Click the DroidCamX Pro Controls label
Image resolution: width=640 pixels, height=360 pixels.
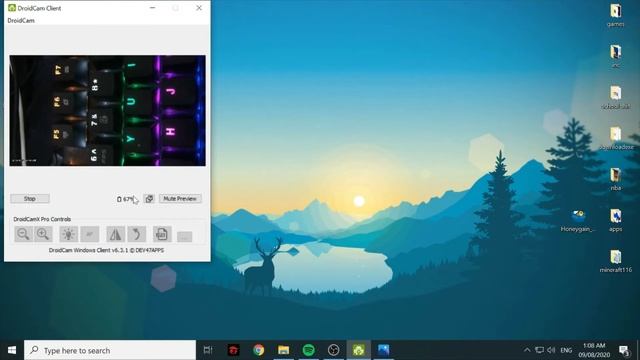pos(42,219)
